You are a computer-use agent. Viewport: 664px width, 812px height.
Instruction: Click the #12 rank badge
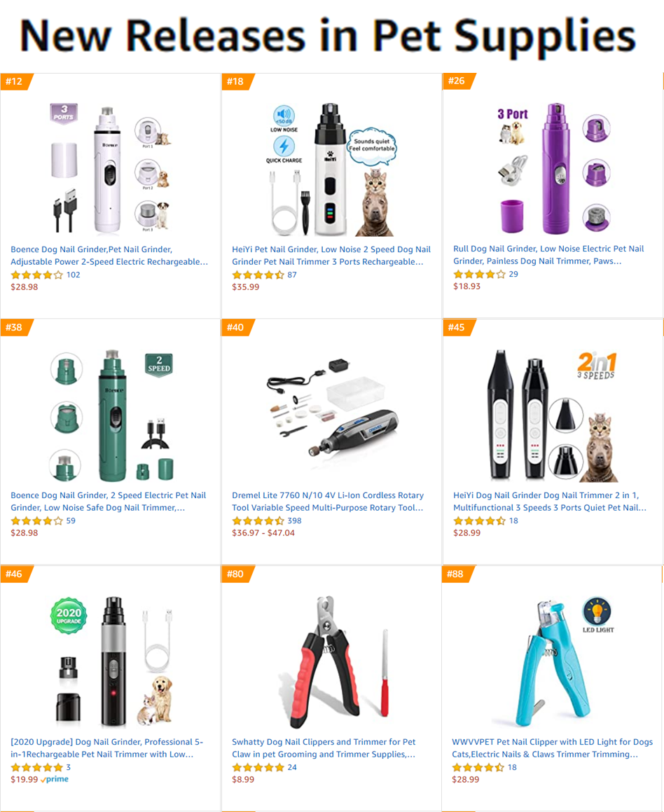[15, 81]
